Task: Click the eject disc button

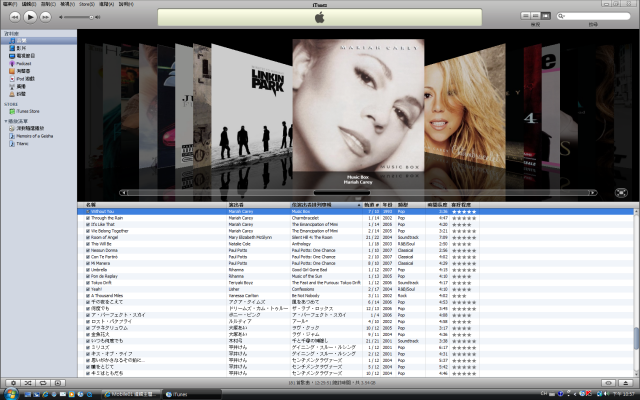Action: [625, 383]
